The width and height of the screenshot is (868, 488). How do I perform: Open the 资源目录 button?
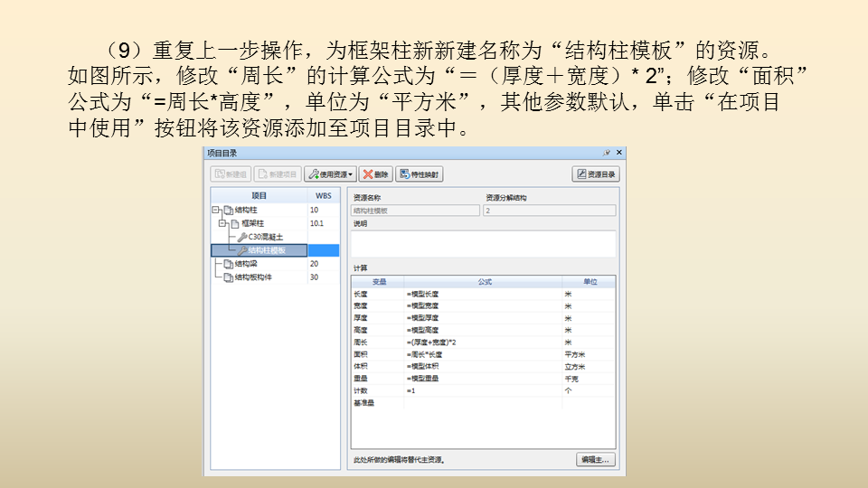tap(596, 174)
